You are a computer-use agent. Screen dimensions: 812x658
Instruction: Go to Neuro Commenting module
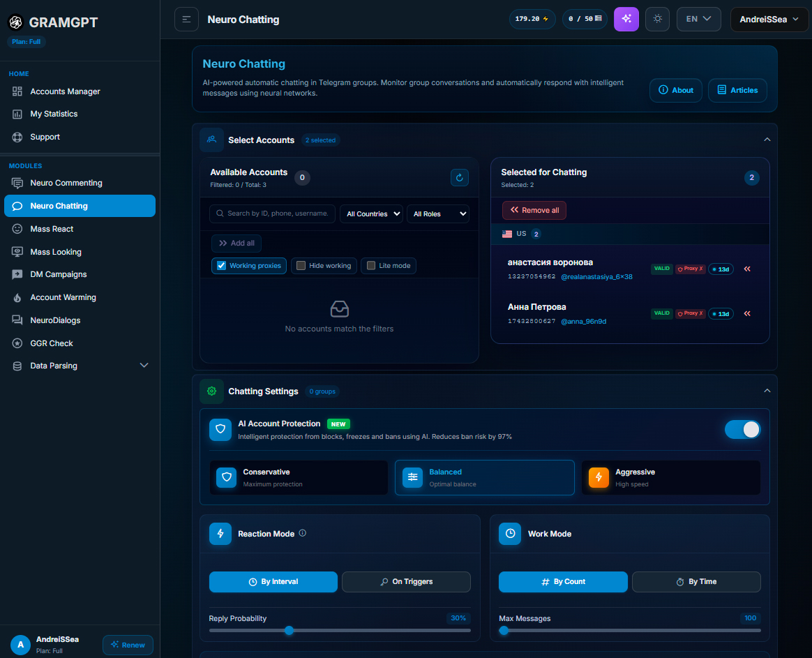tap(80, 183)
